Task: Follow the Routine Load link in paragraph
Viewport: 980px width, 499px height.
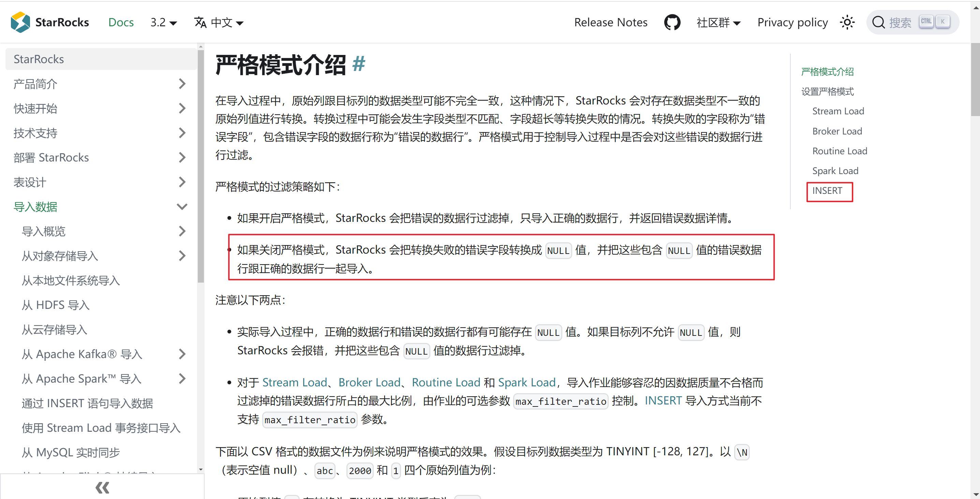Action: (446, 382)
